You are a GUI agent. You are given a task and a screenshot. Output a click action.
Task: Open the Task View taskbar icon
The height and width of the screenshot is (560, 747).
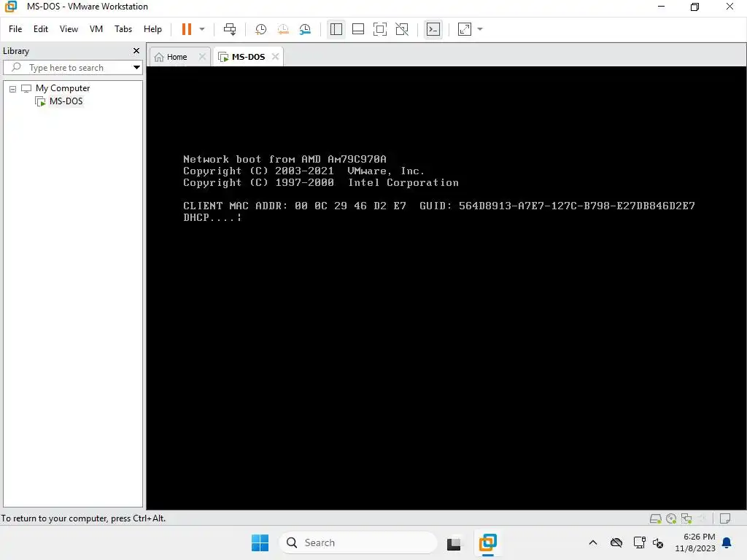coord(454,542)
